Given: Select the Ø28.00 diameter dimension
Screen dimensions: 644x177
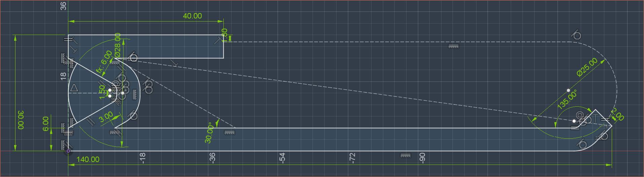Looking at the screenshot, I should (x=117, y=45).
